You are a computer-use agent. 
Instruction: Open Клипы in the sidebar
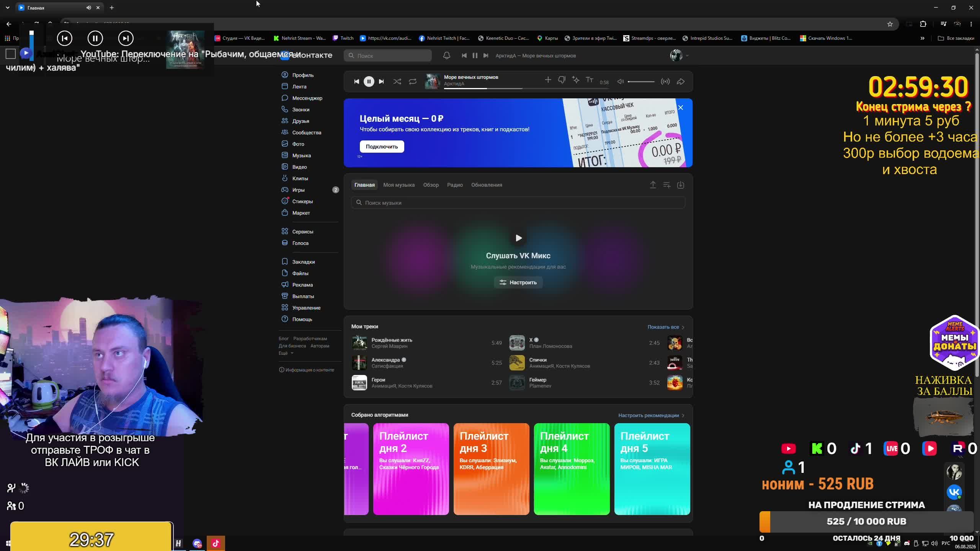(x=300, y=178)
